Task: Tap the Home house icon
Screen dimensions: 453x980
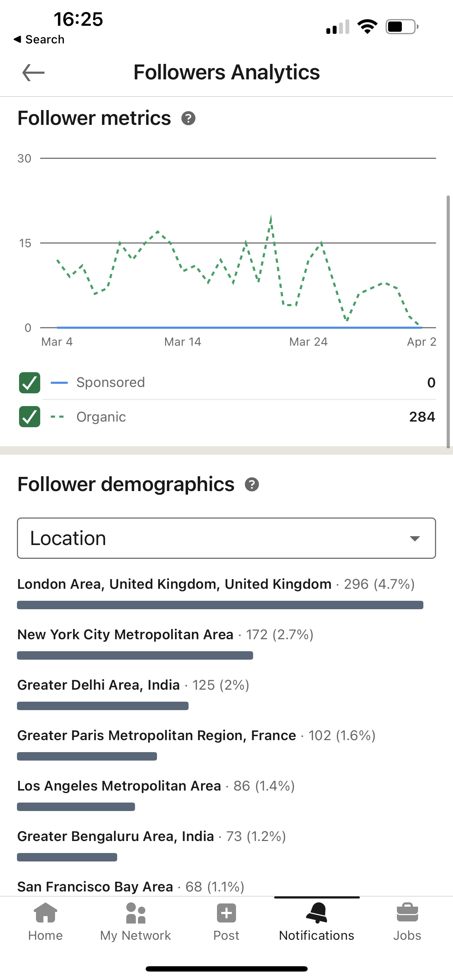Action: click(45, 913)
